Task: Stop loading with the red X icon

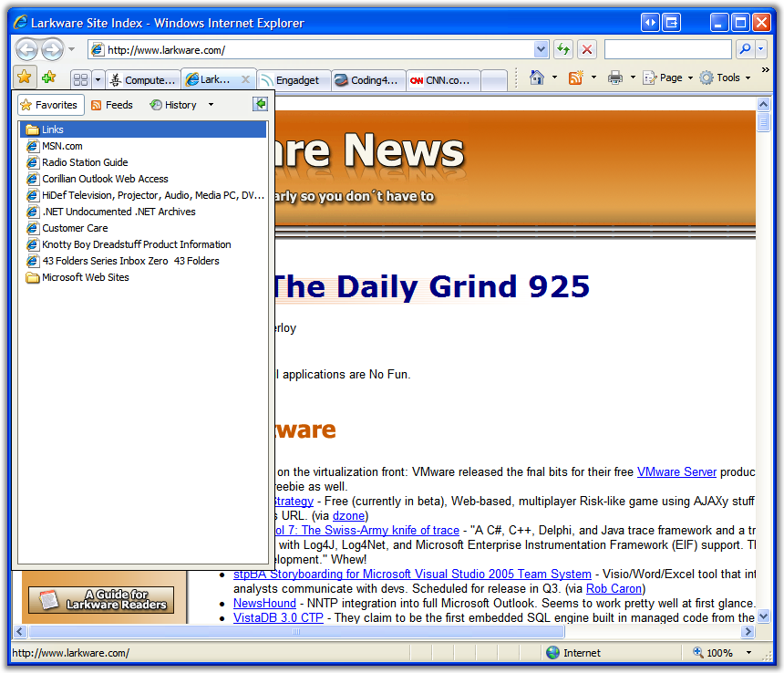Action: (586, 49)
